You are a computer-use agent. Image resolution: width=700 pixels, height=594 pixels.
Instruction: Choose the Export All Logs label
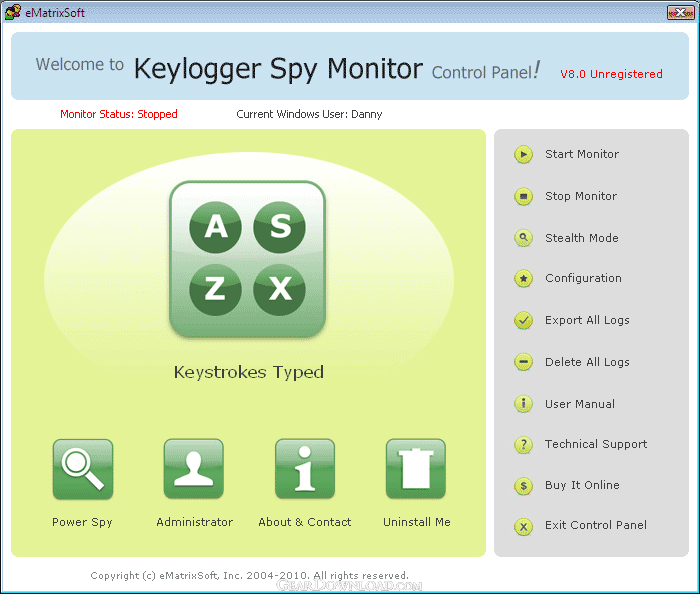pyautogui.click(x=587, y=320)
